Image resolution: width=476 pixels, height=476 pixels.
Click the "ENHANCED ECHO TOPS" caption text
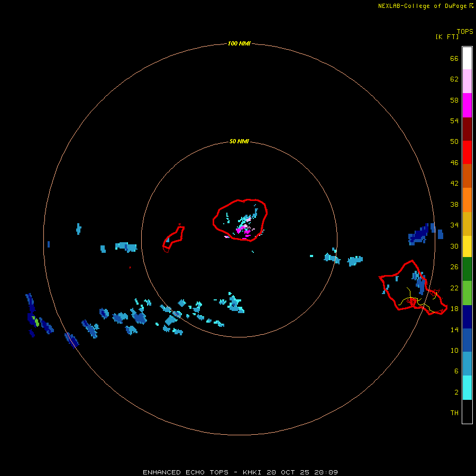(x=186, y=472)
